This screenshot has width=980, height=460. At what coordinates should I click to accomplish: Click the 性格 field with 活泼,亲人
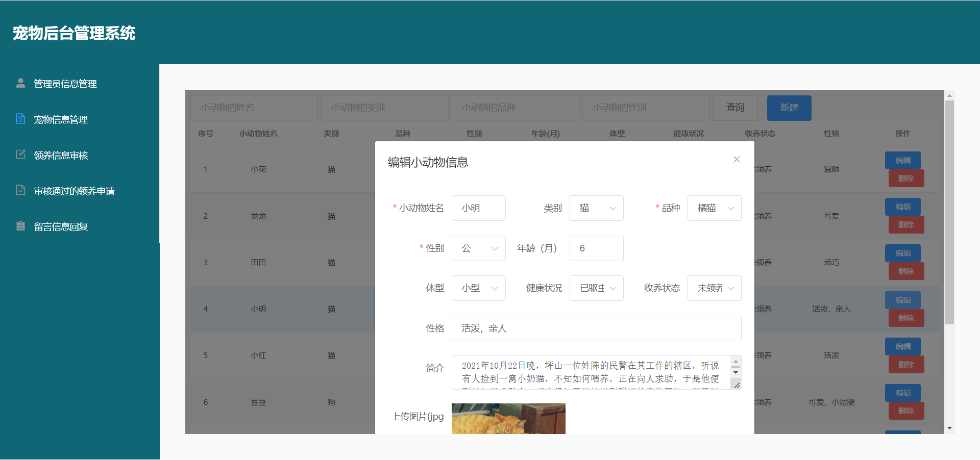(596, 328)
